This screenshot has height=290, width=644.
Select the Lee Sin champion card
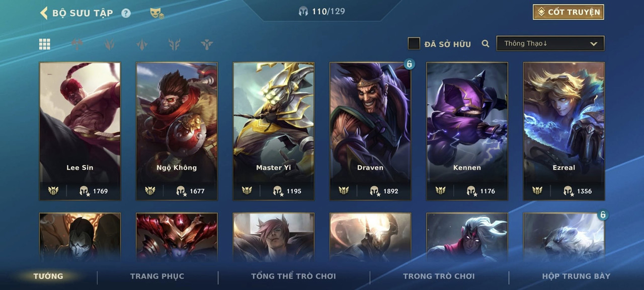80,131
